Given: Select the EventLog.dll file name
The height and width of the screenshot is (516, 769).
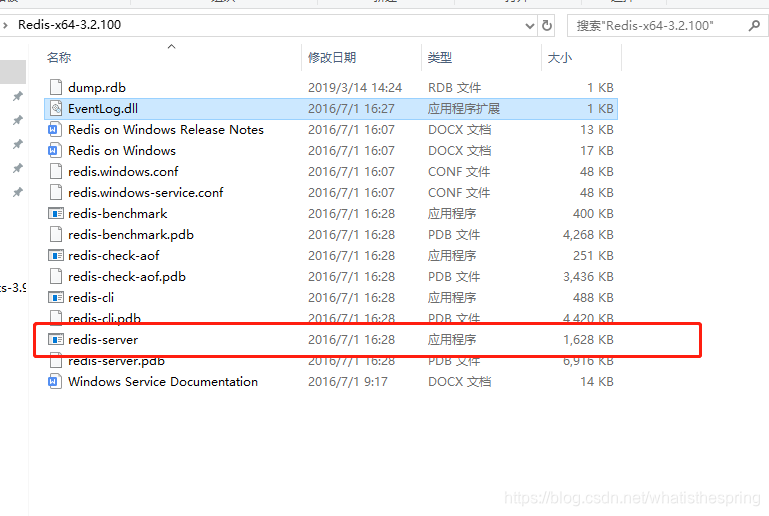Looking at the screenshot, I should [x=103, y=109].
